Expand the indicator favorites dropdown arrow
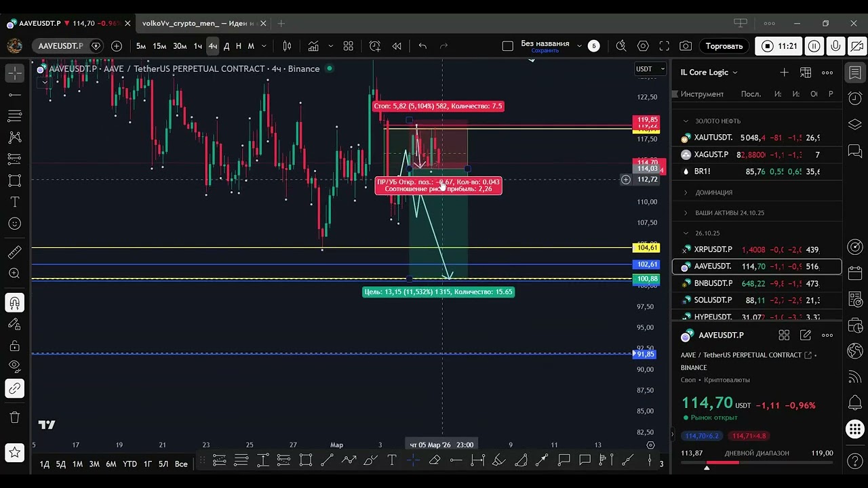868x488 pixels. click(x=331, y=46)
